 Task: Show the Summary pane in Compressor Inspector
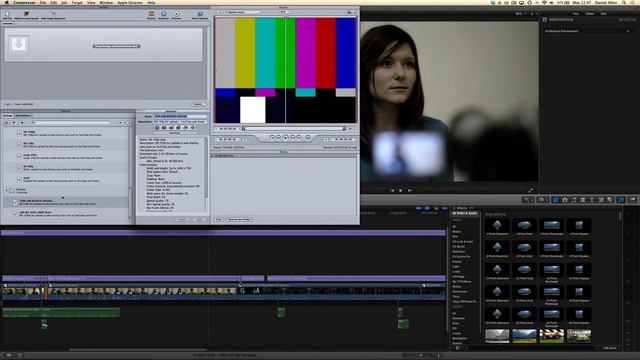(x=157, y=128)
